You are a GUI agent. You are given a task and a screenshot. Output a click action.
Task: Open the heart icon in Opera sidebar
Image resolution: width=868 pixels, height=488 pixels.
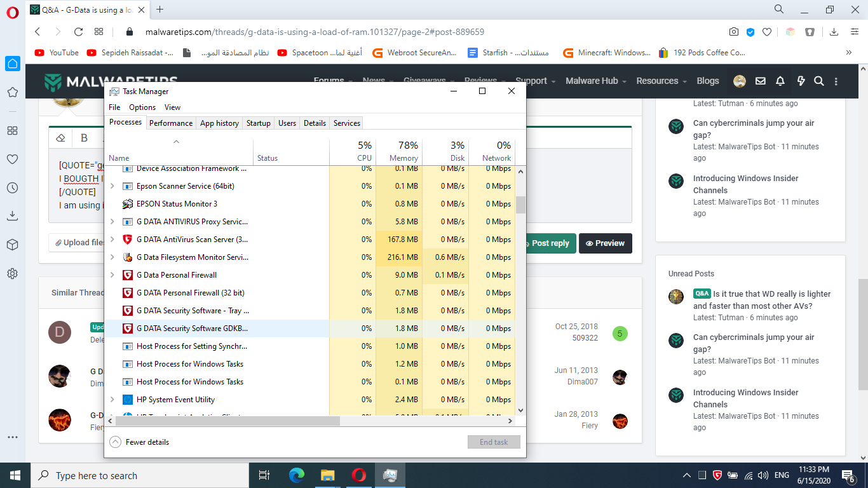pos(12,159)
